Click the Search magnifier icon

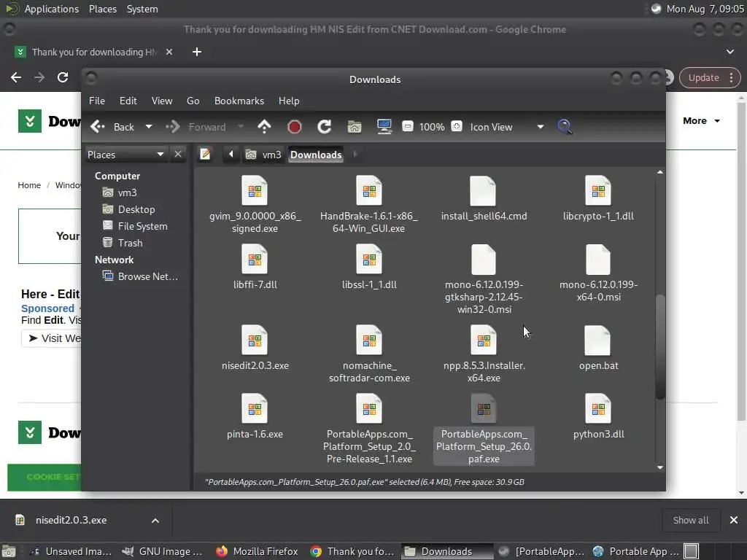pyautogui.click(x=565, y=127)
